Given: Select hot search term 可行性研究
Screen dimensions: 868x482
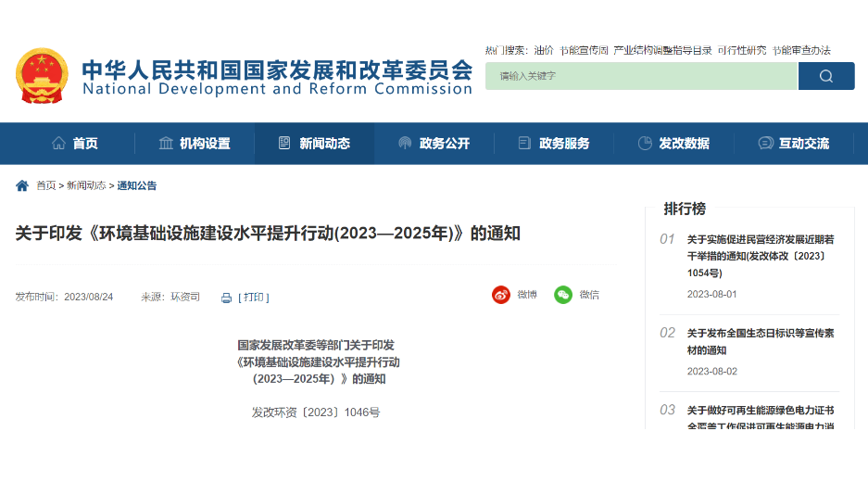Looking at the screenshot, I should coord(742,50).
